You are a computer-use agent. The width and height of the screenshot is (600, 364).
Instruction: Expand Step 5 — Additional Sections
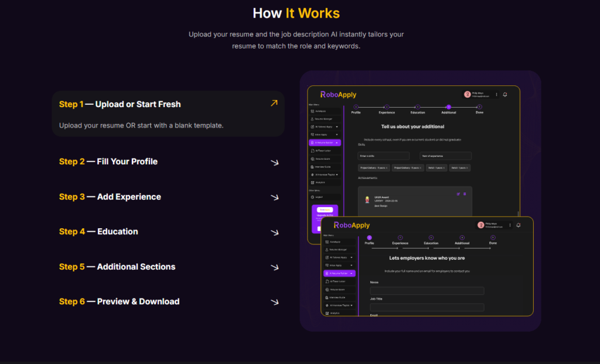click(x=274, y=267)
